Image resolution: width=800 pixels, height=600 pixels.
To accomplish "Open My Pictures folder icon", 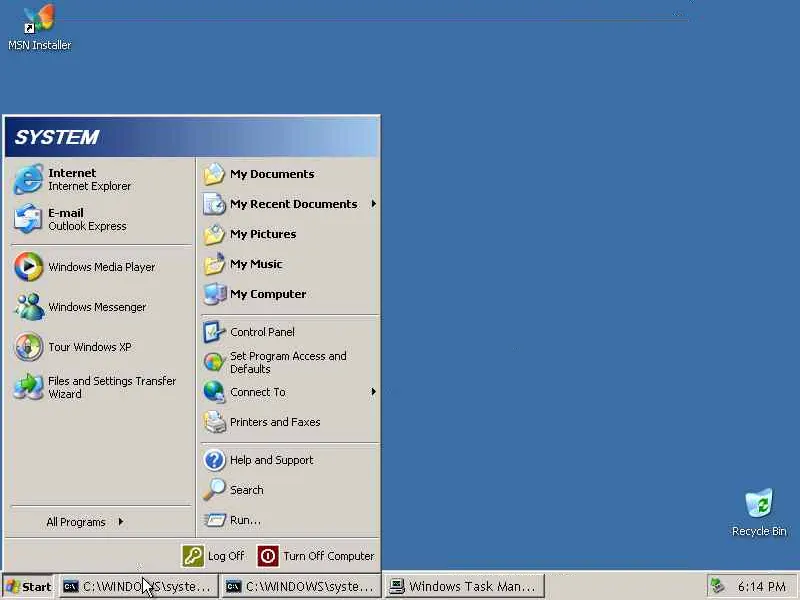I will coord(214,234).
